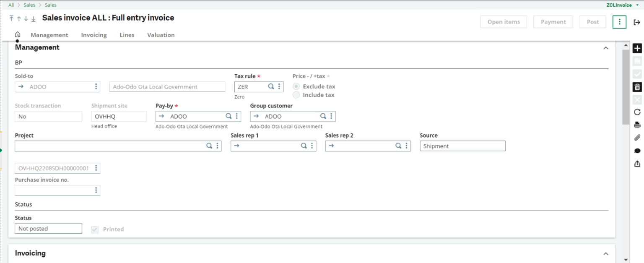Click the Status field showing Not posted

pyautogui.click(x=48, y=229)
